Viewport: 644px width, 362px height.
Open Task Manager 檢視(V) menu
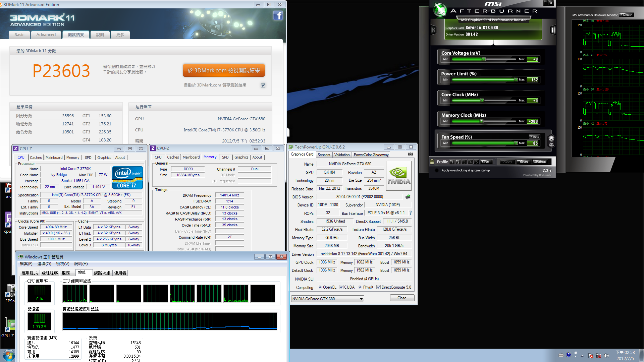(63, 264)
